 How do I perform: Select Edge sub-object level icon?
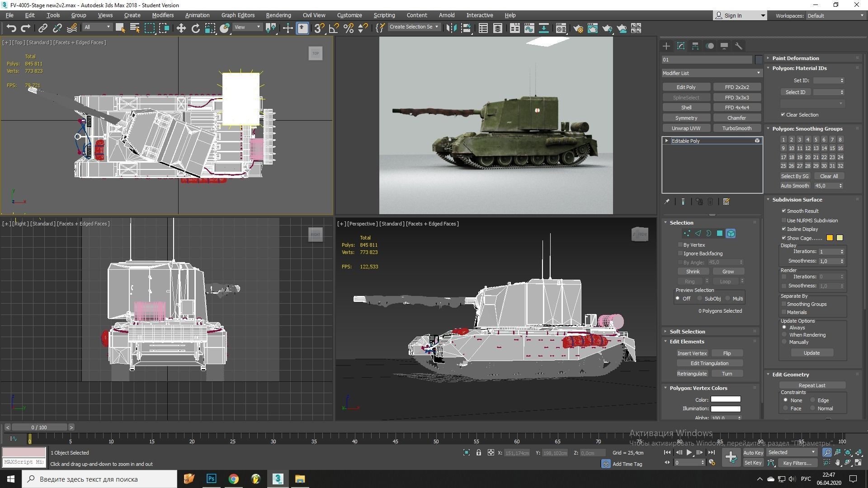click(698, 234)
